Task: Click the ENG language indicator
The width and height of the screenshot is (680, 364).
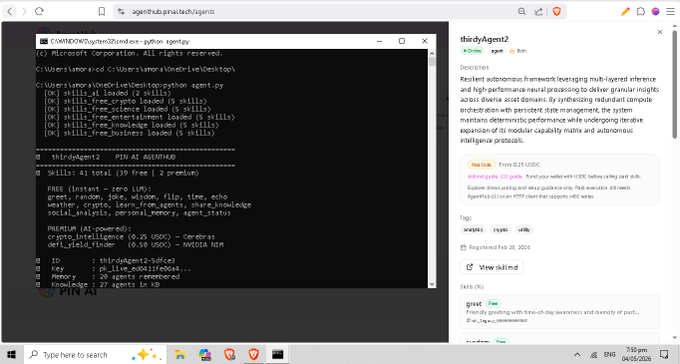Action: (x=609, y=354)
